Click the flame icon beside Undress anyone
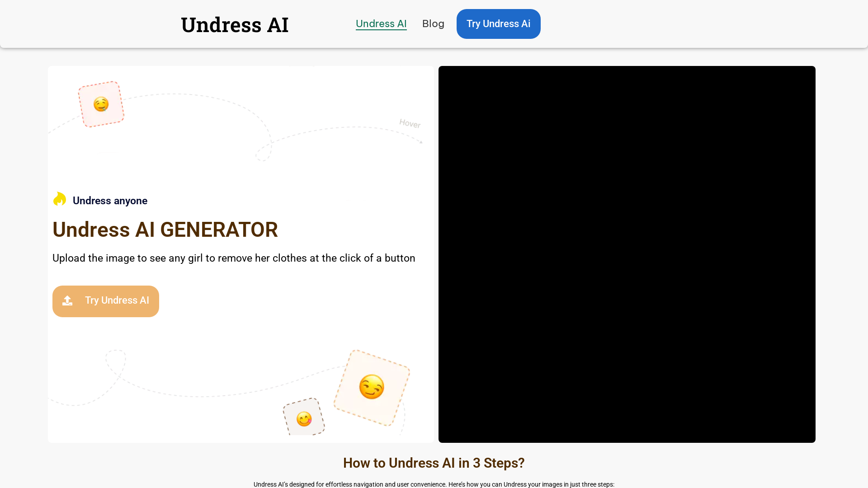 59,199
